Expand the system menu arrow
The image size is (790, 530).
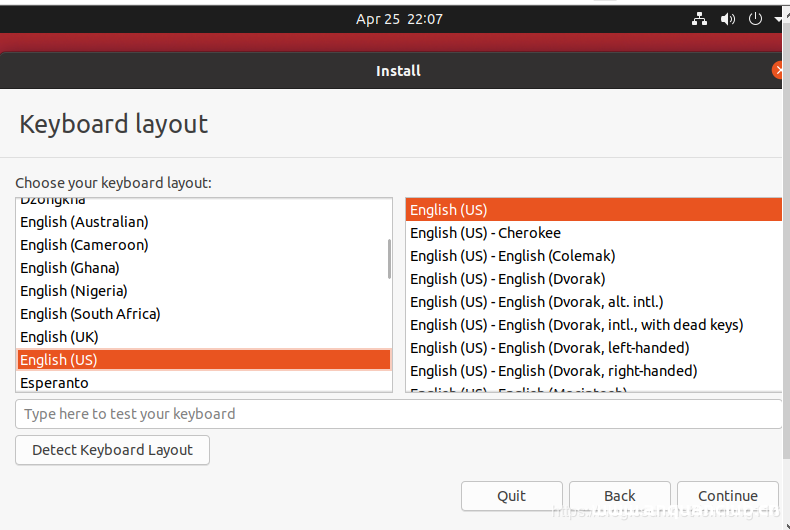point(779,19)
